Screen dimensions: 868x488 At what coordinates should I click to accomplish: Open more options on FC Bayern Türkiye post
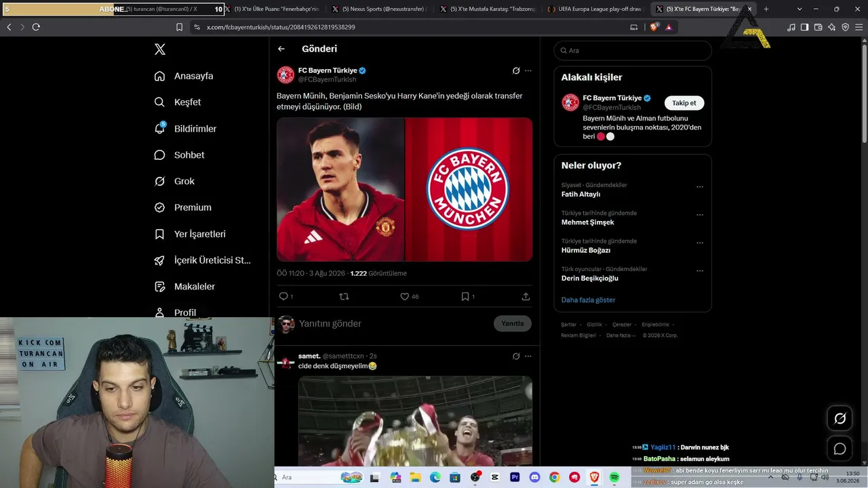point(528,70)
